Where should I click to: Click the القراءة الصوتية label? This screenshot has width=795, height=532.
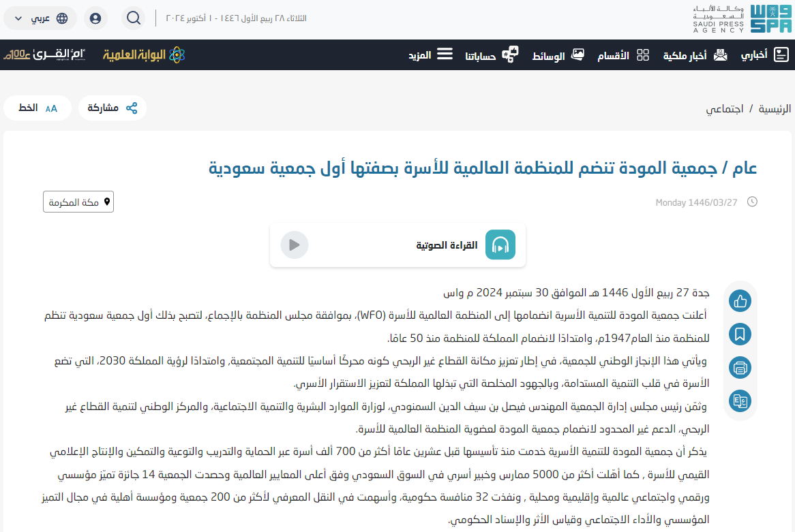tap(447, 245)
